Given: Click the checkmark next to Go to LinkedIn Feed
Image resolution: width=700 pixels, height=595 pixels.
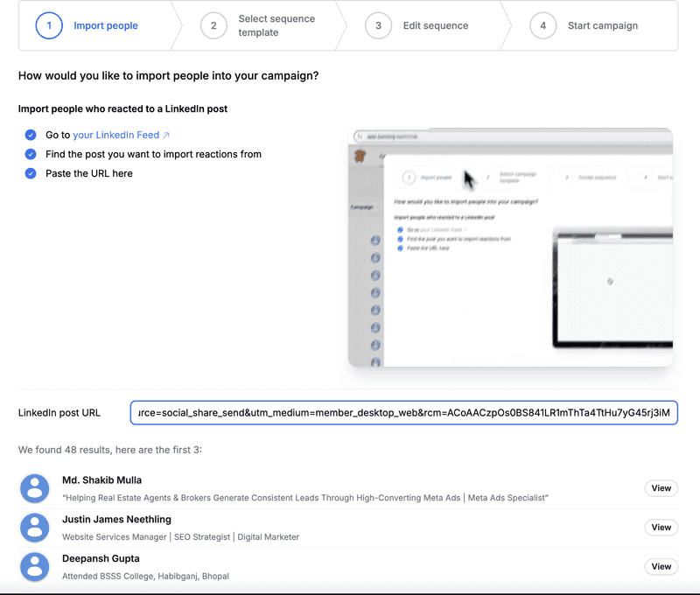Looking at the screenshot, I should [31, 136].
